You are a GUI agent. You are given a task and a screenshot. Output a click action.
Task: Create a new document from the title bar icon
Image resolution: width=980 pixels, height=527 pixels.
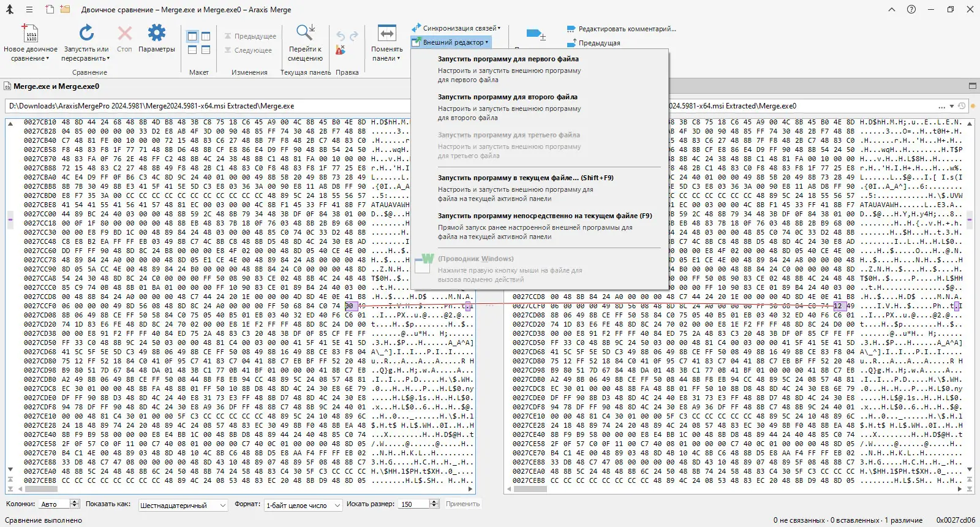click(50, 10)
